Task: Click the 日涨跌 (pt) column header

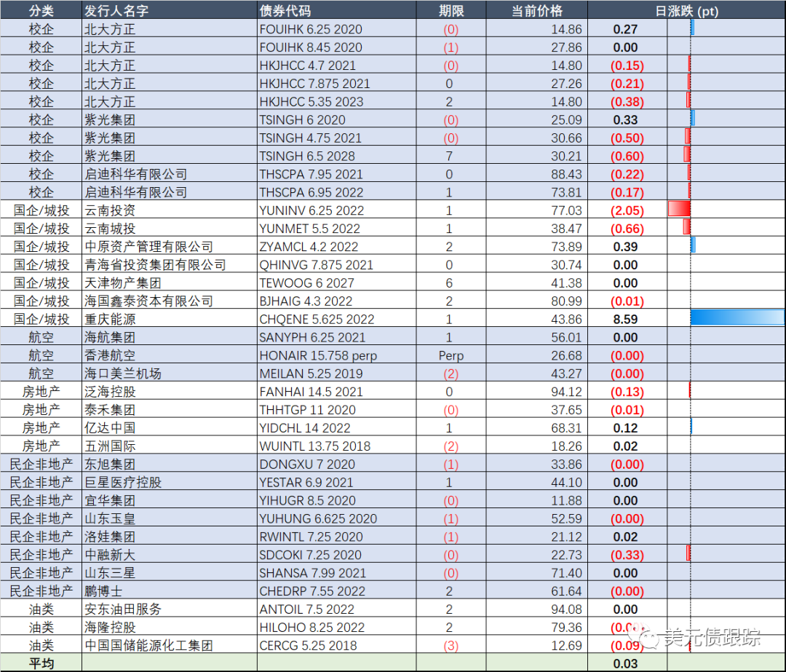Action: [x=687, y=10]
